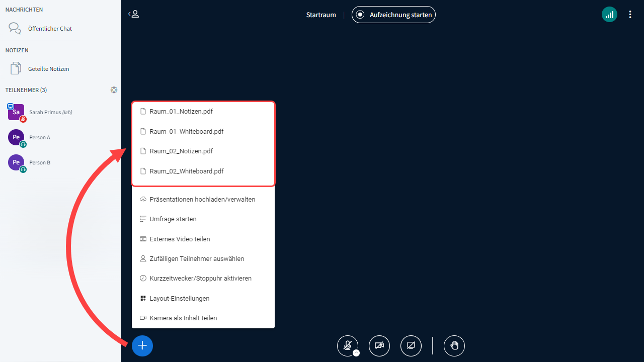Hide the user list panel
Viewport: 644px width, 362px height.
pyautogui.click(x=133, y=14)
